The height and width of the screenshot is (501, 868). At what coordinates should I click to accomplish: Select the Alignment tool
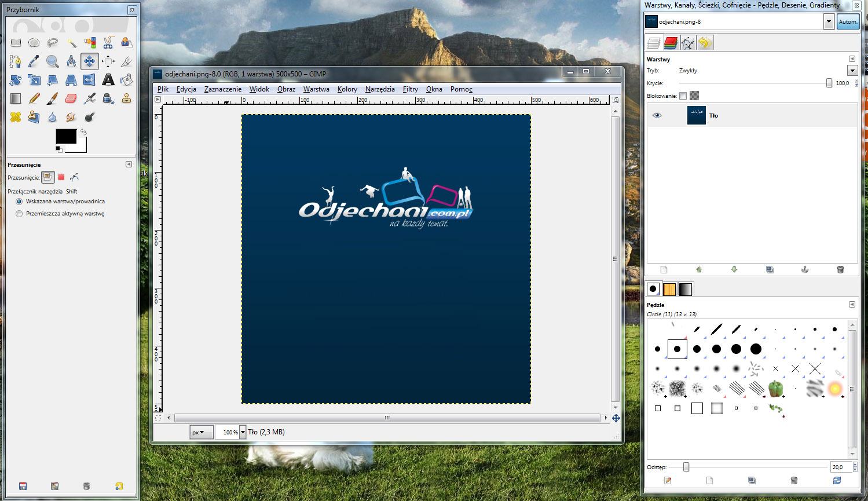(108, 61)
